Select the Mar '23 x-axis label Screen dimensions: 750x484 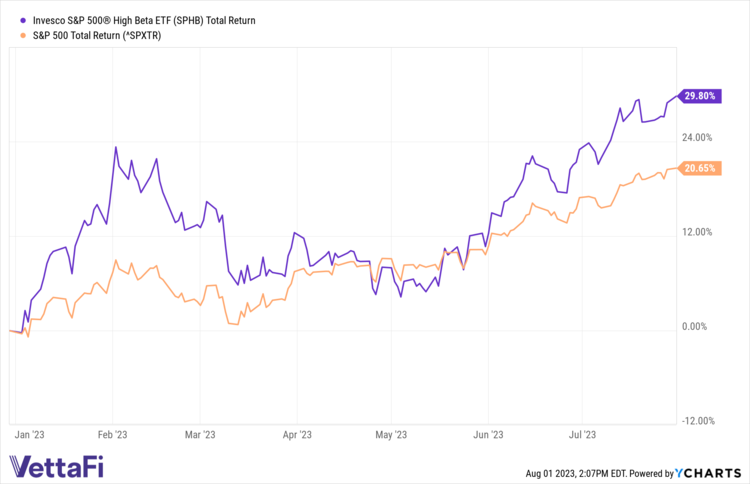200,435
